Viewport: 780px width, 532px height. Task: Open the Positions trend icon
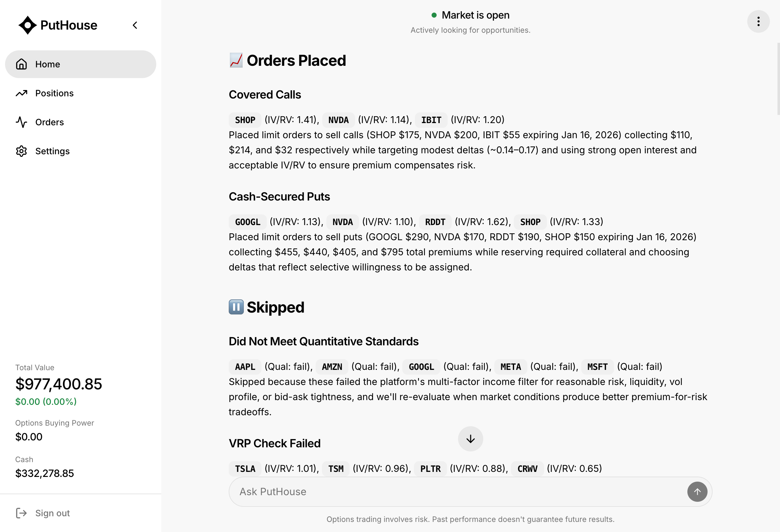(x=21, y=93)
